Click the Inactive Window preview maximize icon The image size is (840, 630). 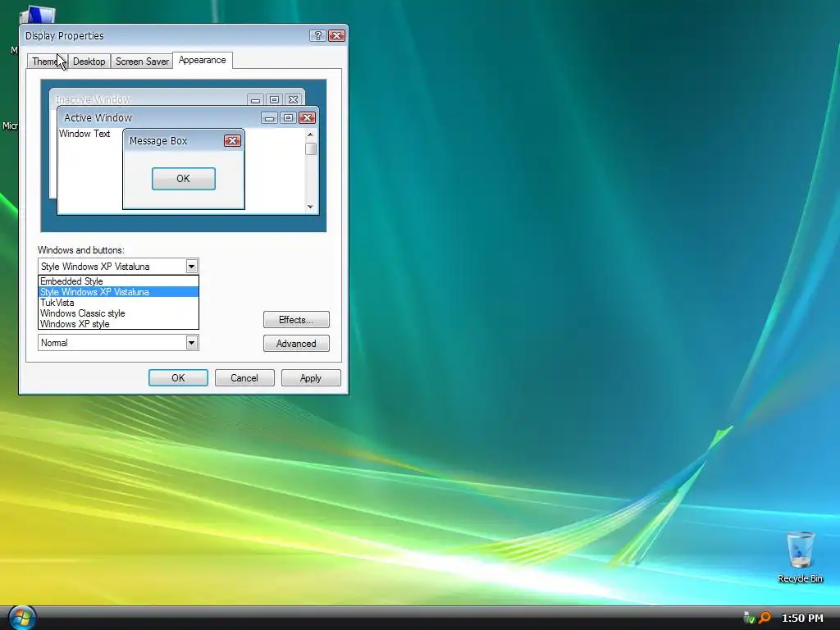[274, 99]
